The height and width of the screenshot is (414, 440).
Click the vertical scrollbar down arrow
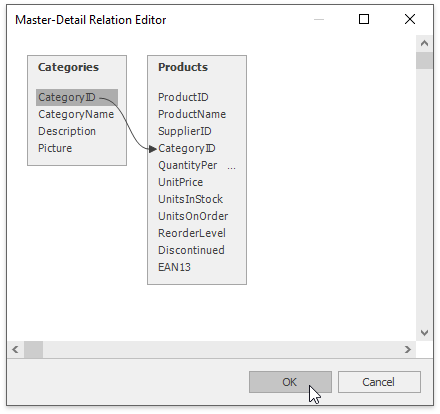click(x=424, y=333)
